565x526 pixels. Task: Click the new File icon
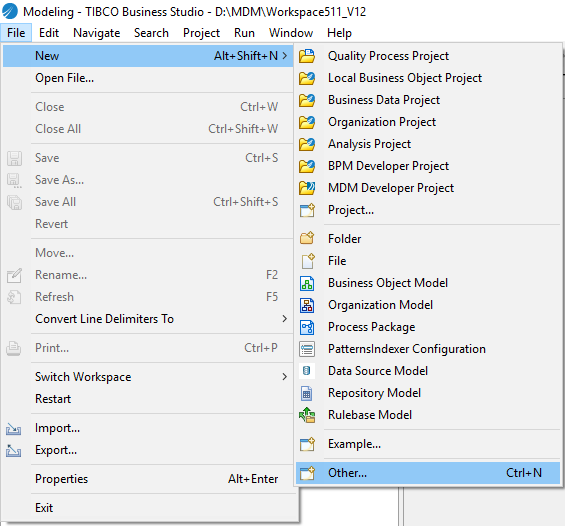[x=308, y=261]
